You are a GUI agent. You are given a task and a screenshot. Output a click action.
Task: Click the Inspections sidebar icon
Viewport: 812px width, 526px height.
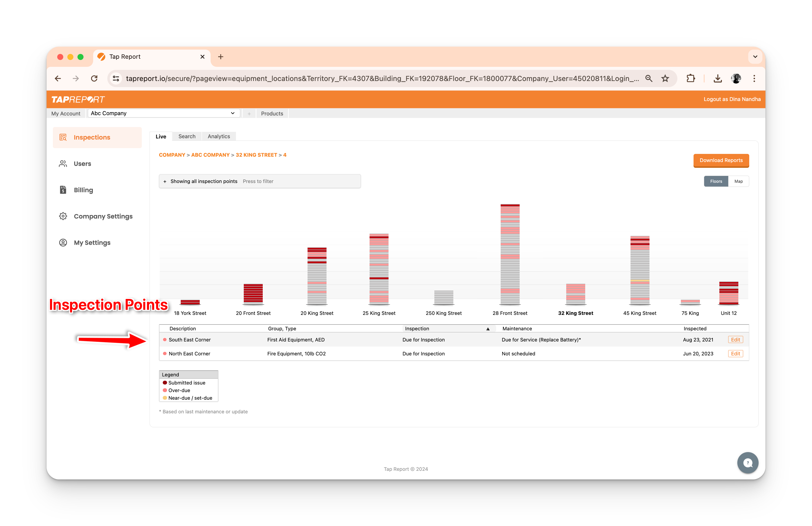pos(63,137)
